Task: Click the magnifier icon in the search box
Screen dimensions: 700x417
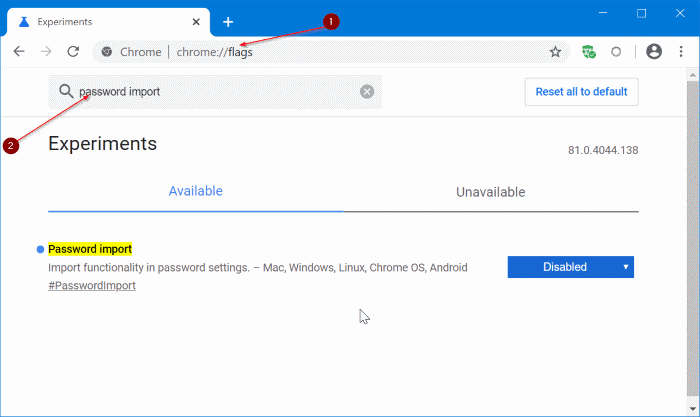Action: point(66,91)
